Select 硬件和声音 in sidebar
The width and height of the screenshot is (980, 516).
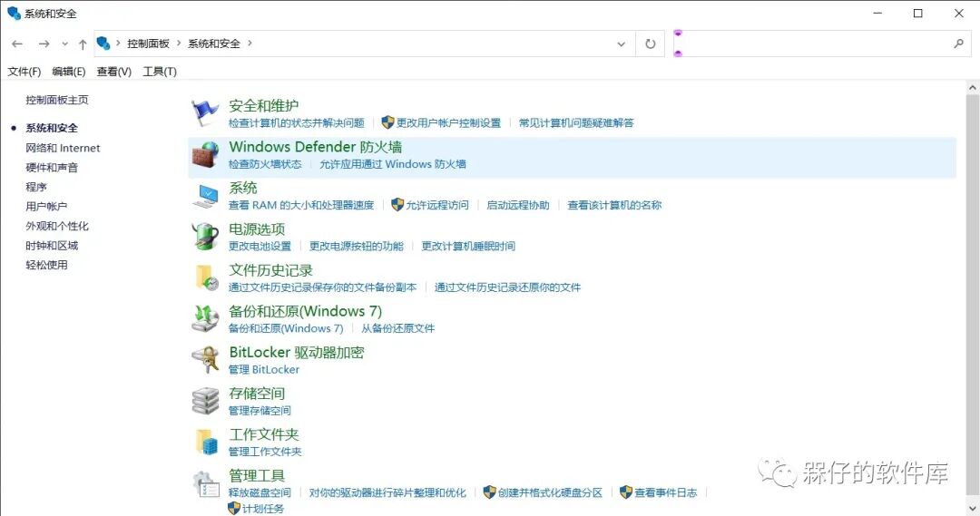tap(52, 168)
